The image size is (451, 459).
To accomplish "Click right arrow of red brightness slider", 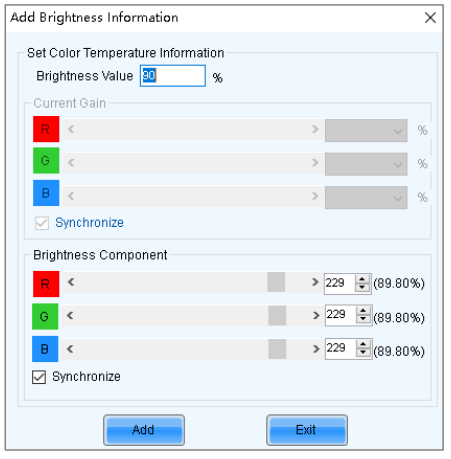I will (x=315, y=282).
